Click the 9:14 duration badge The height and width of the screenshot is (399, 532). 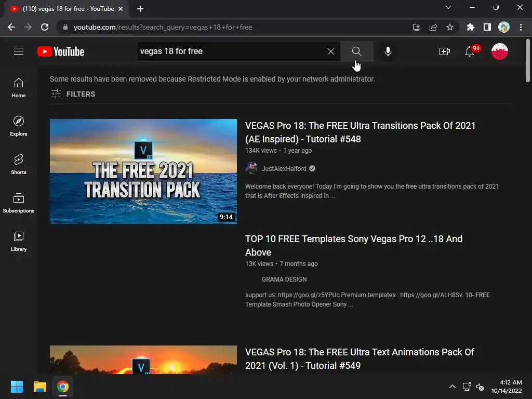[226, 217]
